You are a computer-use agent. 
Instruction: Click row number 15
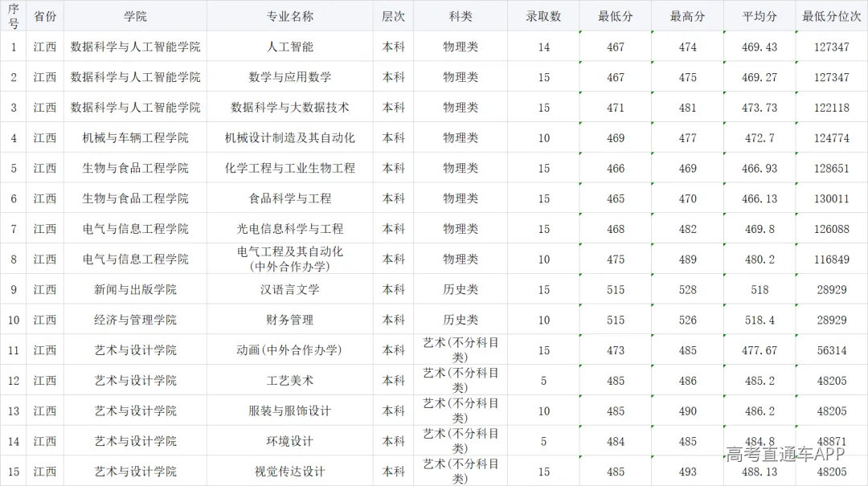(14, 472)
